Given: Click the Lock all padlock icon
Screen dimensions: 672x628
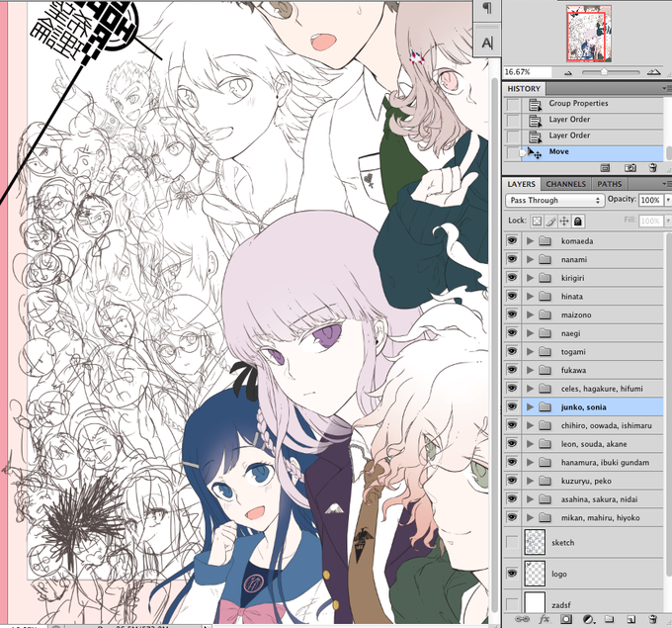Looking at the screenshot, I should tap(578, 221).
